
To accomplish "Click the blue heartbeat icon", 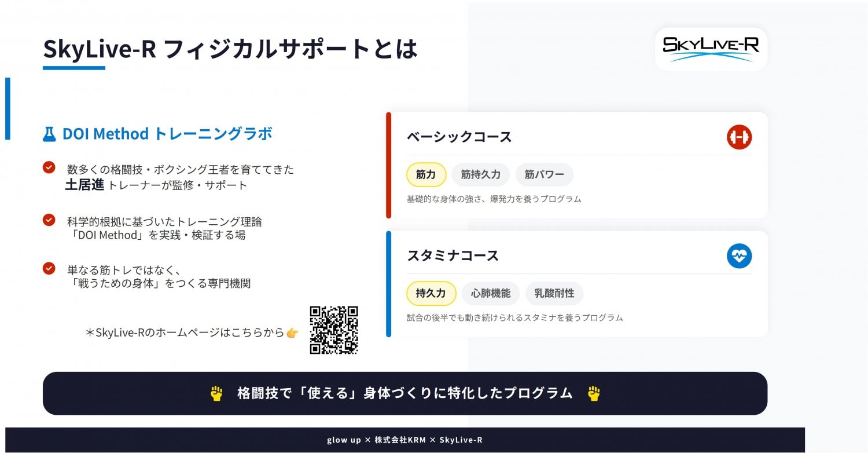I will [739, 256].
